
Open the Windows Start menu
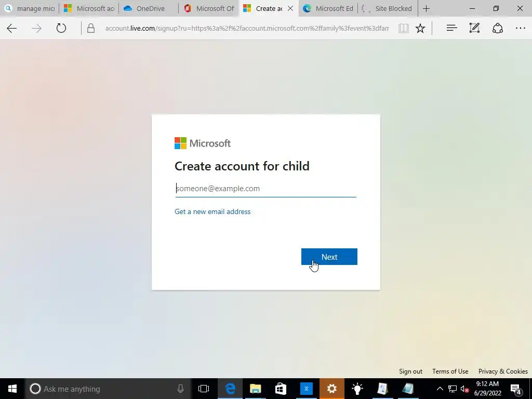pos(12,389)
